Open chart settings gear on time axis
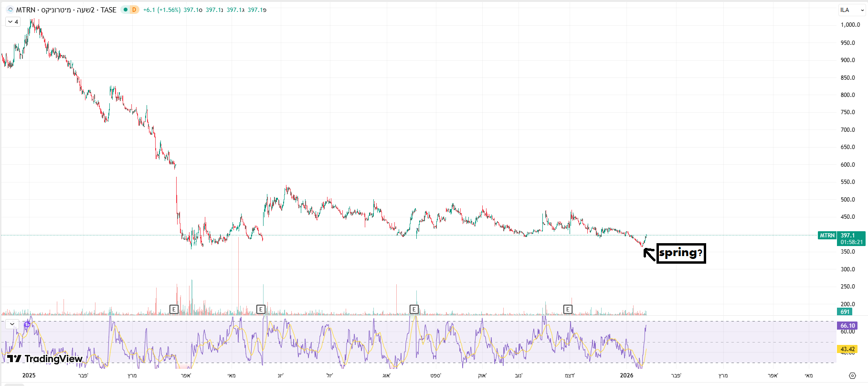The image size is (868, 386). [852, 375]
